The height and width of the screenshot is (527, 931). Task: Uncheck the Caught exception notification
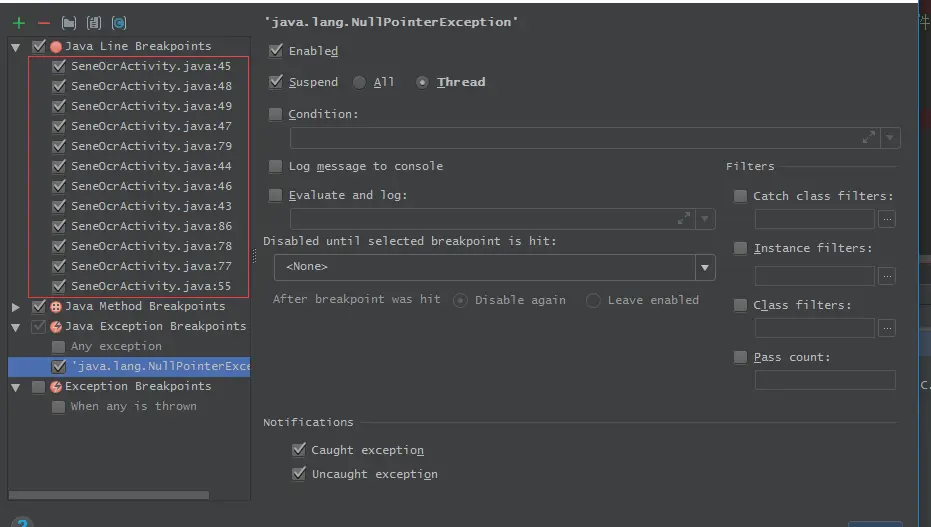coord(299,450)
